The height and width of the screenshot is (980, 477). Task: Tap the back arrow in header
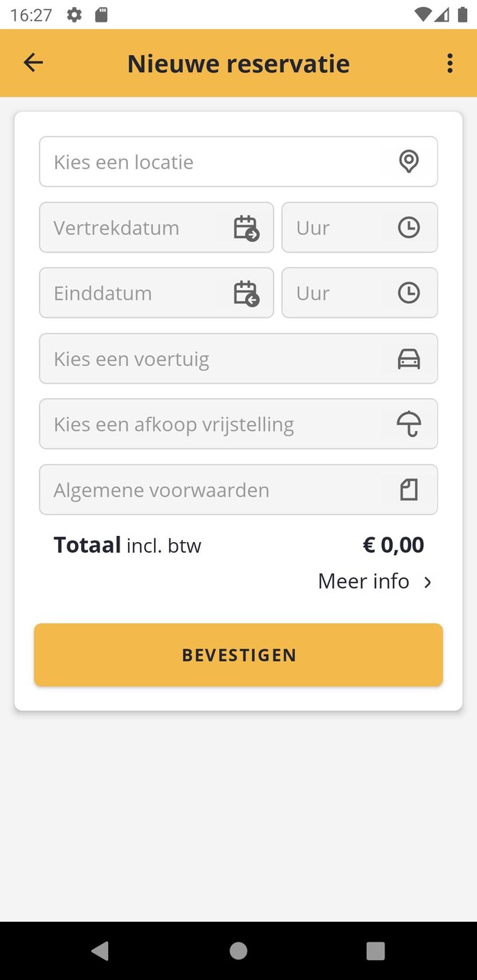[33, 63]
